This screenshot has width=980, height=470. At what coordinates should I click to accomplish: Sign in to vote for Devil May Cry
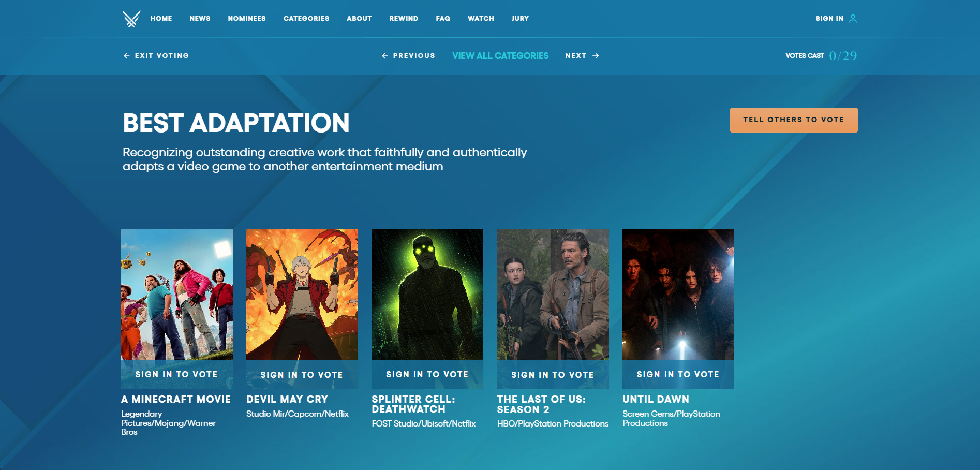302,375
